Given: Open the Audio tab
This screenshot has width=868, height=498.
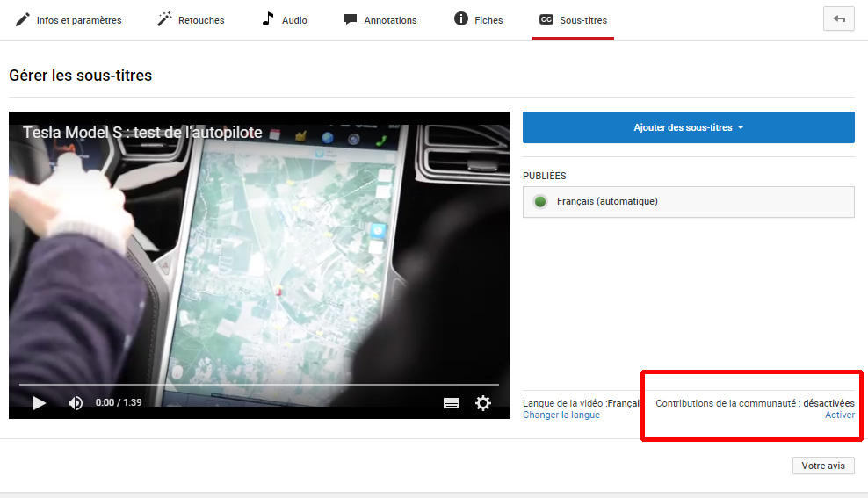Looking at the screenshot, I should (x=285, y=20).
